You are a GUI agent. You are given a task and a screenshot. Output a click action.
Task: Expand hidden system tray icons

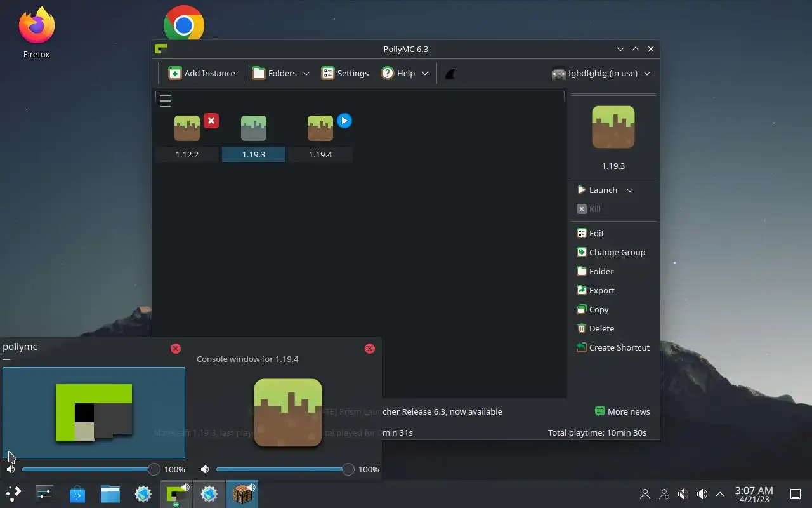720,494
